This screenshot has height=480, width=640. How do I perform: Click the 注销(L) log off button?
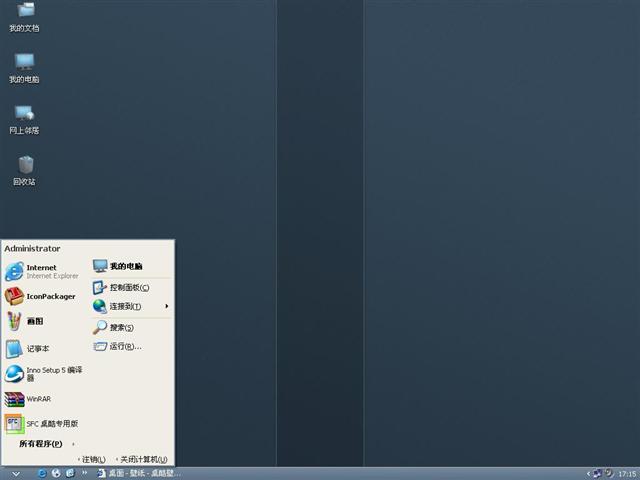pyautogui.click(x=92, y=460)
